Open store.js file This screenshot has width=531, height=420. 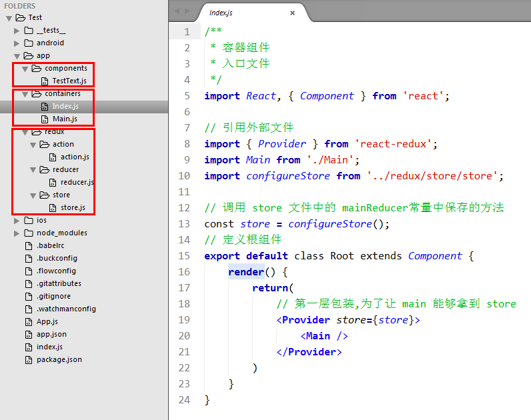(73, 207)
